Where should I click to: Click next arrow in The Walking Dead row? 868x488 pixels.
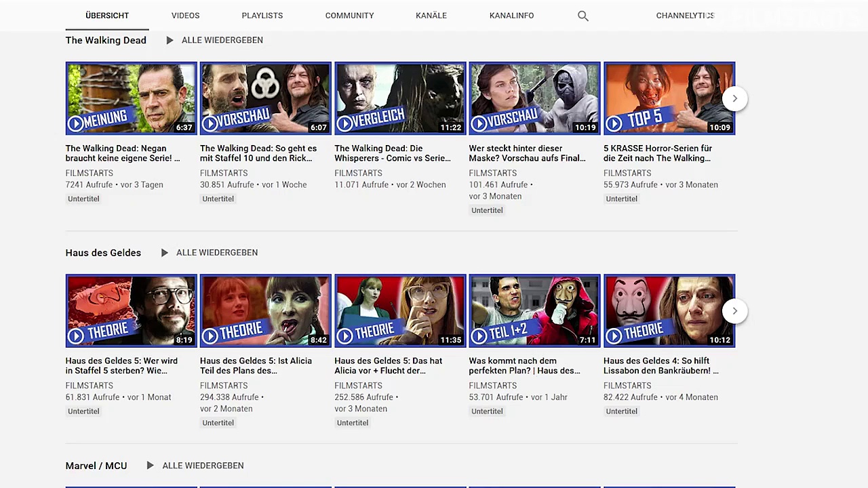[734, 99]
